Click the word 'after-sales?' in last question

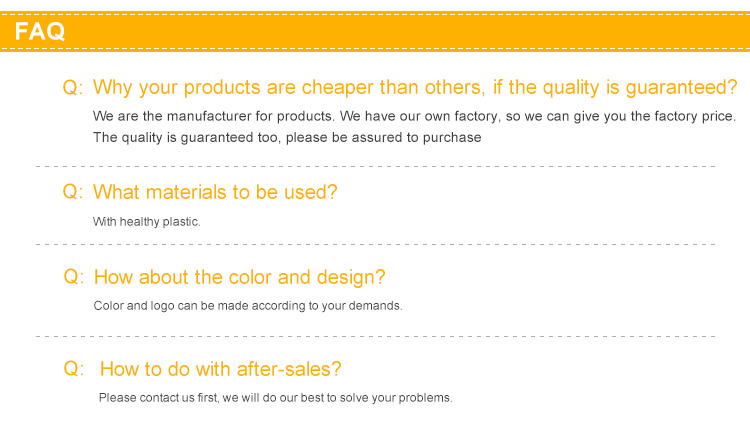pos(289,369)
